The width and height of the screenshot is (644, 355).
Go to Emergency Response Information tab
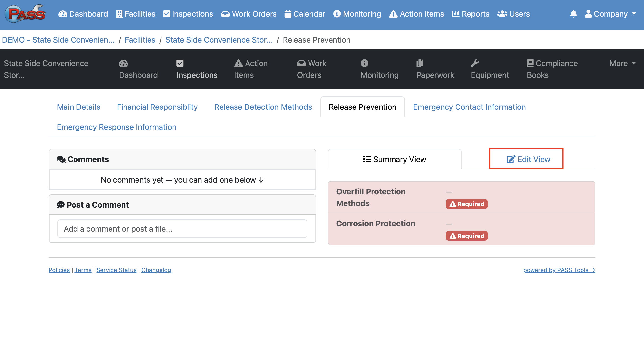pos(116,127)
